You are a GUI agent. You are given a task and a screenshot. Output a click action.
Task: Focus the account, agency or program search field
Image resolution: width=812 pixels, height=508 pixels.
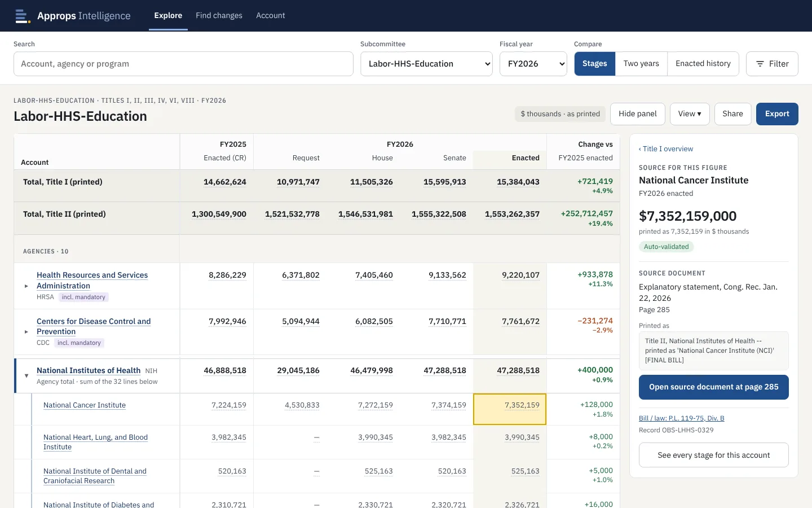coord(183,64)
